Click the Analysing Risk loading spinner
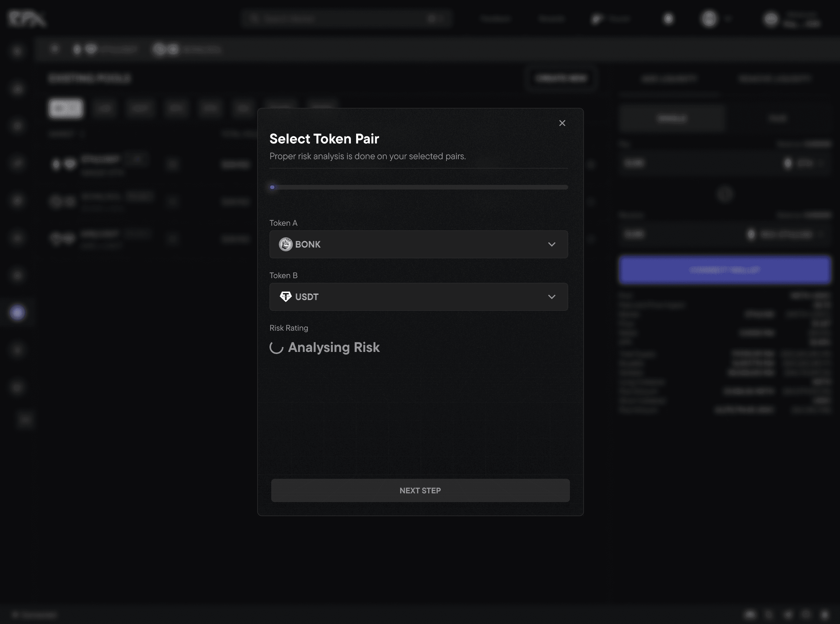 [x=276, y=348]
